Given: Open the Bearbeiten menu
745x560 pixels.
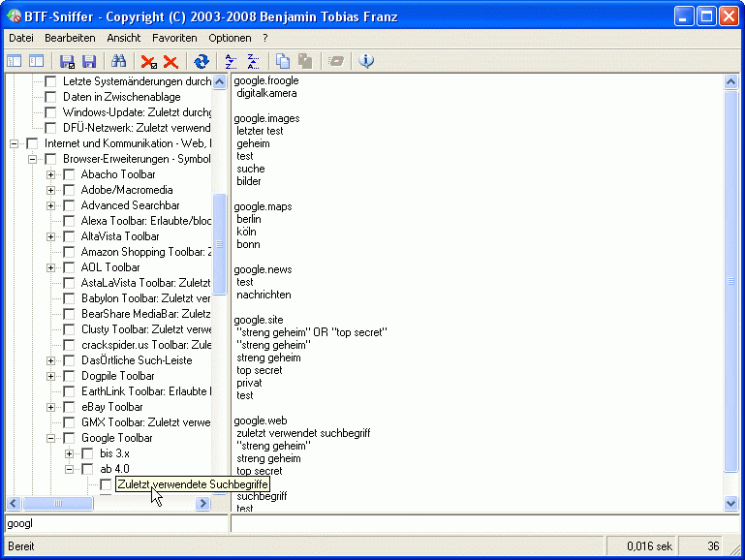Looking at the screenshot, I should pos(70,38).
